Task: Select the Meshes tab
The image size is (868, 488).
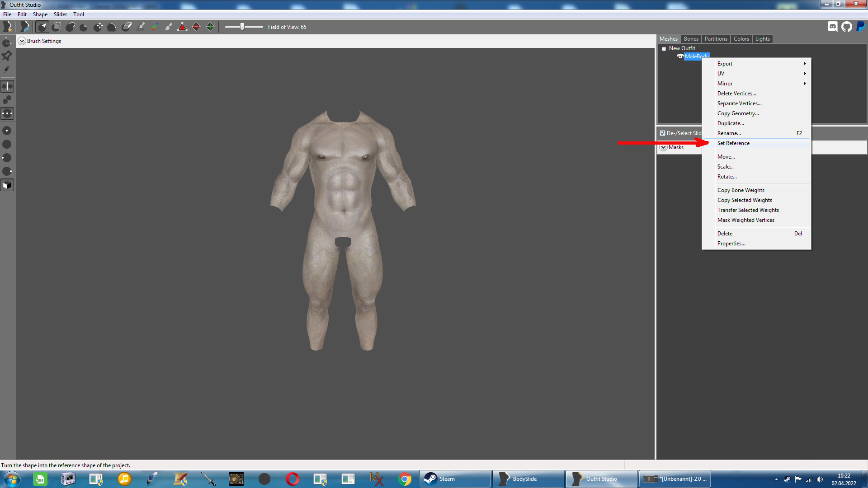Action: tap(669, 39)
